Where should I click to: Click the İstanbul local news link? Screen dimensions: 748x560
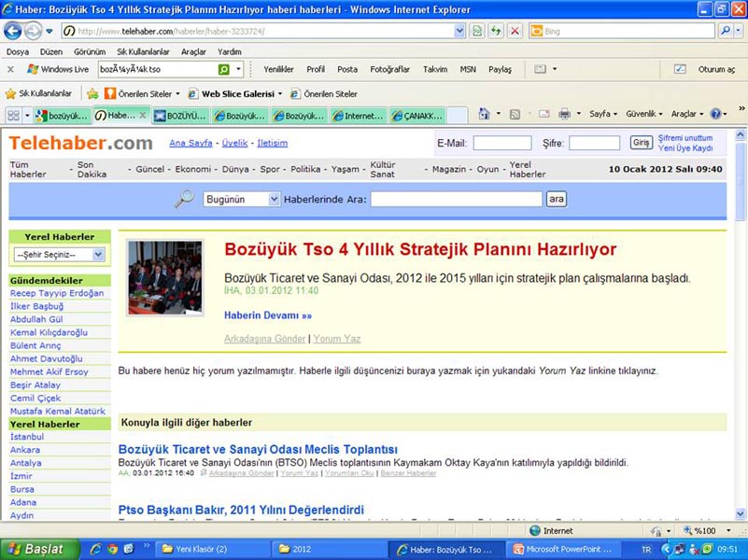click(27, 437)
